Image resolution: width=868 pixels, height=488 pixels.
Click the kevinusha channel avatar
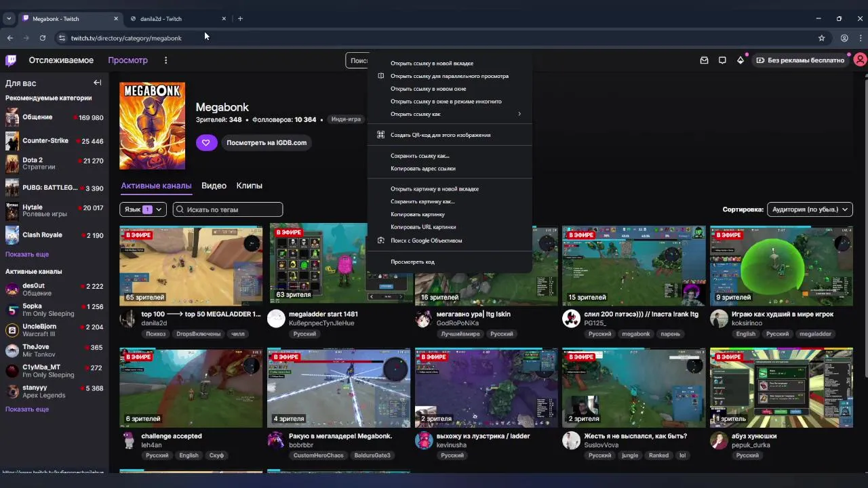pos(423,441)
